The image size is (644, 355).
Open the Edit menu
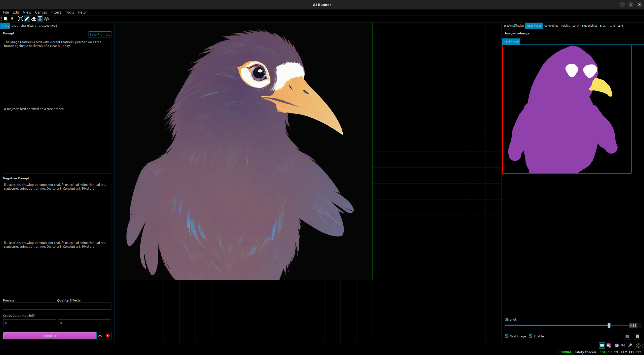pyautogui.click(x=16, y=12)
